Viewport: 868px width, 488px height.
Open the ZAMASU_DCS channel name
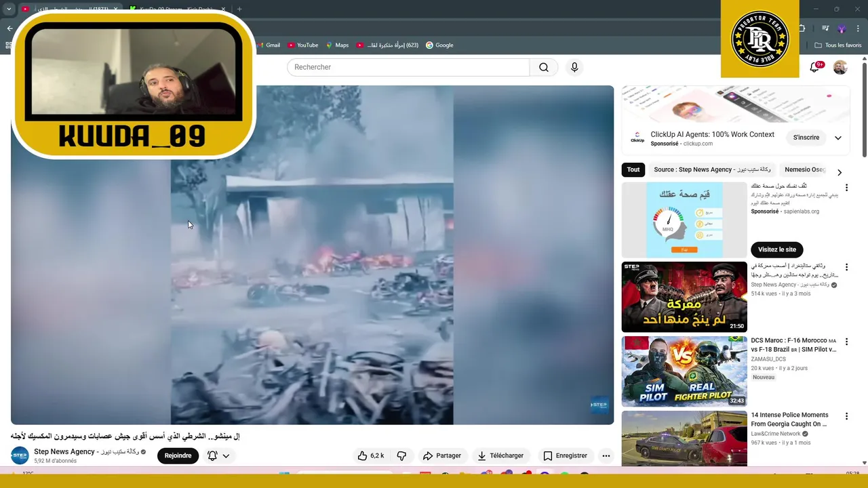pyautogui.click(x=768, y=359)
